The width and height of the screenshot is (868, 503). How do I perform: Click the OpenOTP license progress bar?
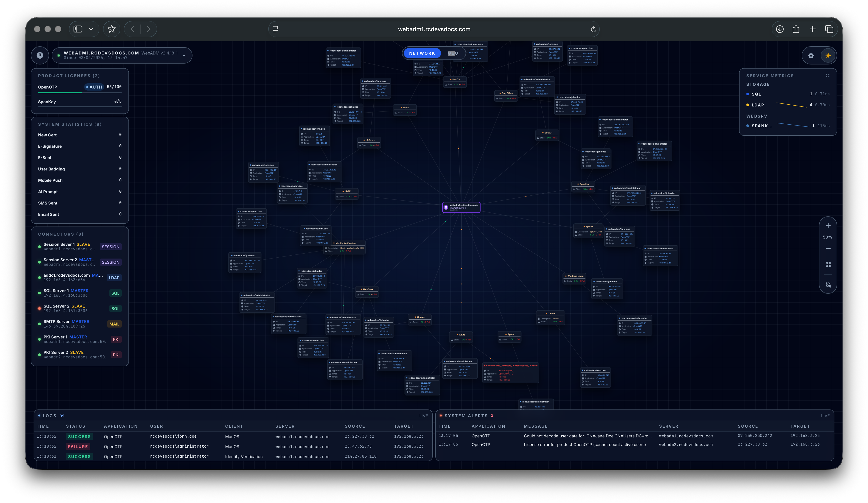point(80,93)
